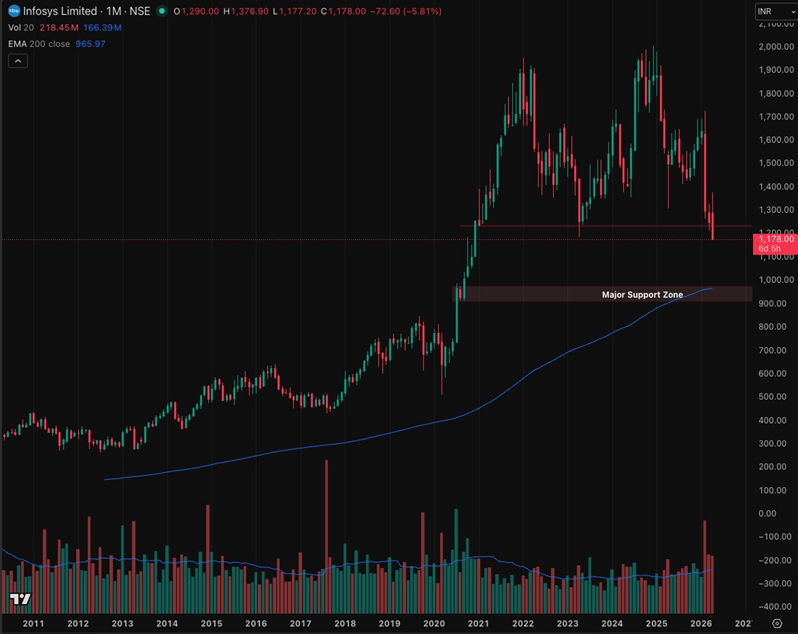Click the open price value O1,290.00
This screenshot has width=798, height=634.
coord(196,11)
